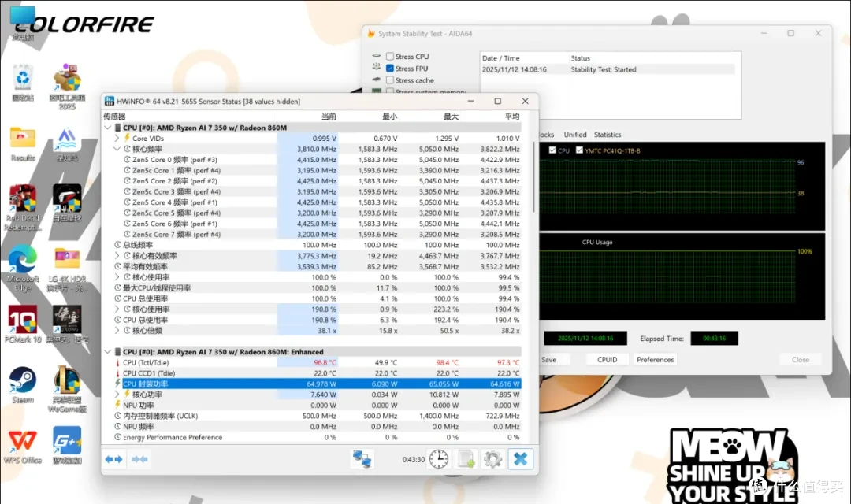The height and width of the screenshot is (504, 851).
Task: Click the CPUID button in AIDA64
Action: point(607,360)
